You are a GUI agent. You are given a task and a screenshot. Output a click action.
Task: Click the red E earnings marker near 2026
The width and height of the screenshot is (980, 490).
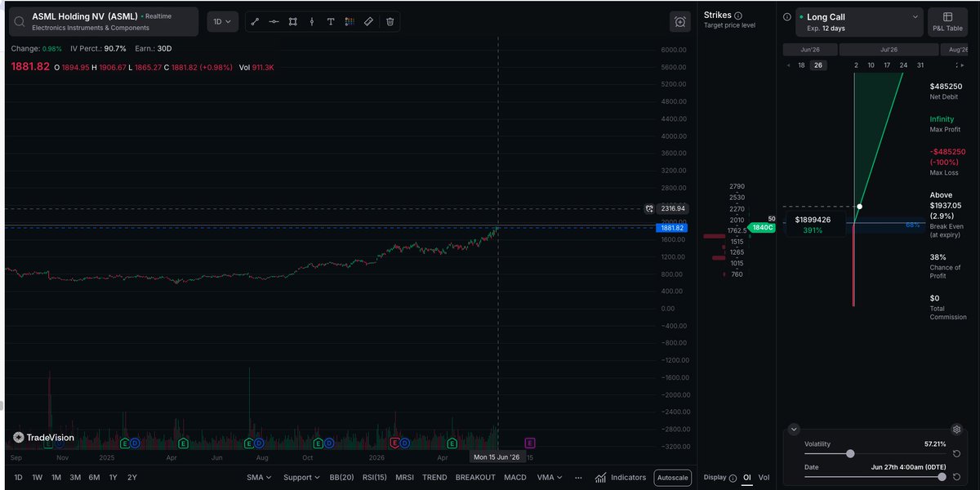[x=395, y=443]
